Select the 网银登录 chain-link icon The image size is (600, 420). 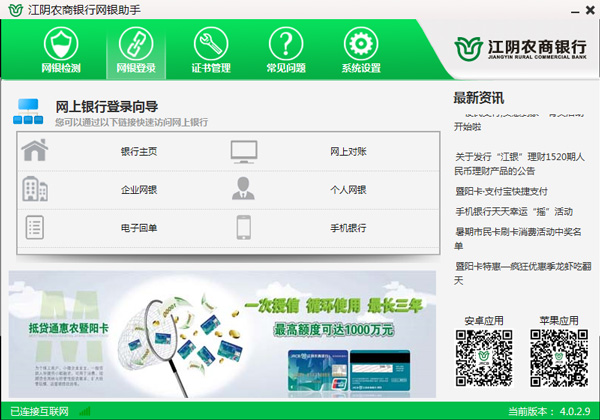[136, 44]
